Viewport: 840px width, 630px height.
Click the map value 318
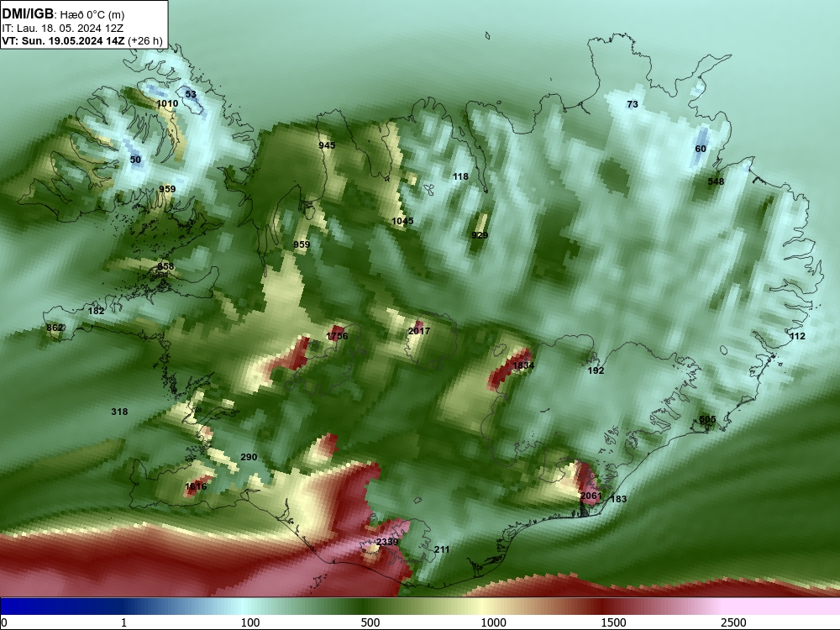[x=119, y=412]
